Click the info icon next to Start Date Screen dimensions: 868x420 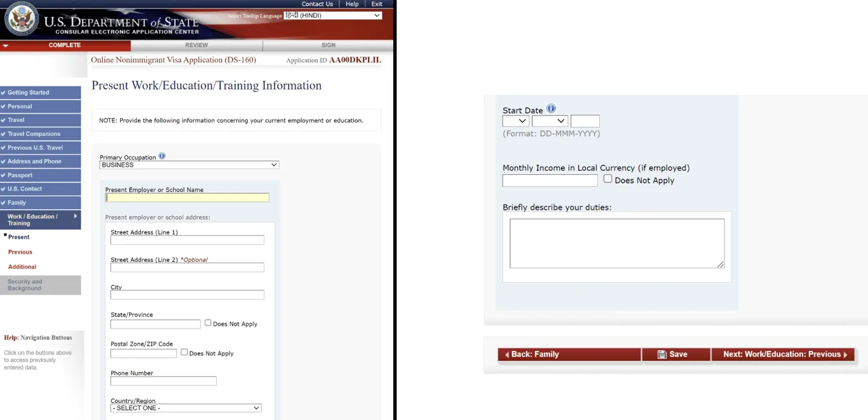point(551,109)
